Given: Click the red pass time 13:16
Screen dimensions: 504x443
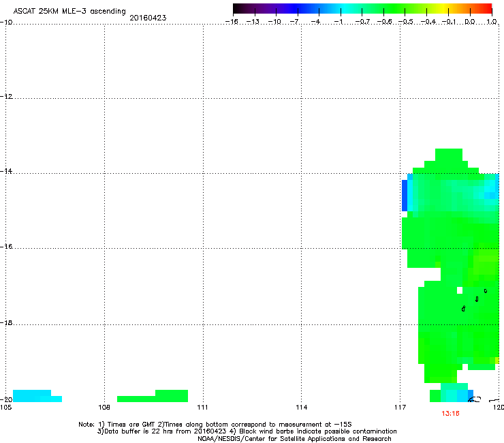Looking at the screenshot, I should coord(450,414).
